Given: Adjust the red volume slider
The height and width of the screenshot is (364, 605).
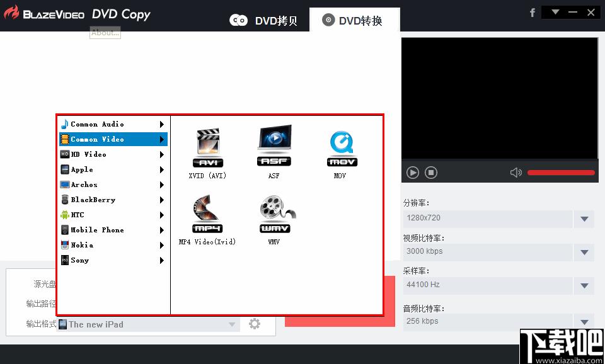Looking at the screenshot, I should [x=561, y=173].
